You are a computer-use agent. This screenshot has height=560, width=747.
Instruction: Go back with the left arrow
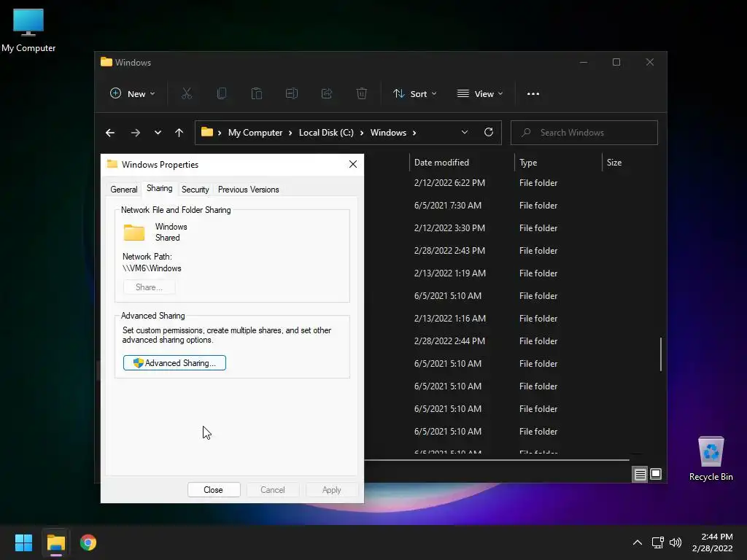(x=110, y=133)
